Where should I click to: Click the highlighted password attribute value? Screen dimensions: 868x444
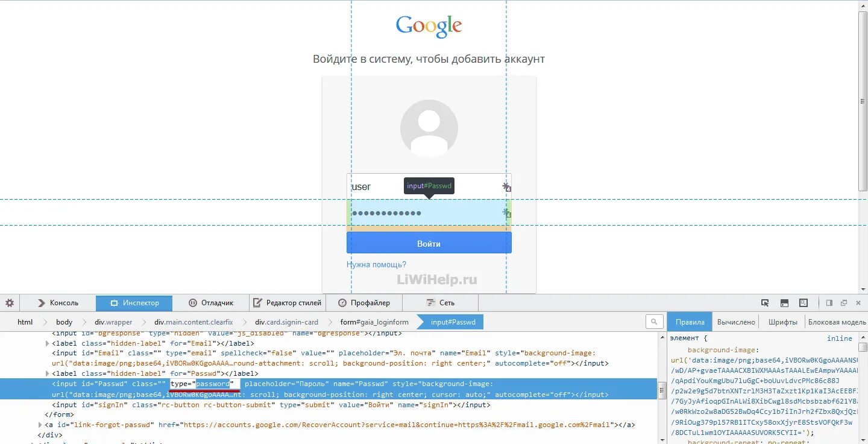tap(213, 384)
